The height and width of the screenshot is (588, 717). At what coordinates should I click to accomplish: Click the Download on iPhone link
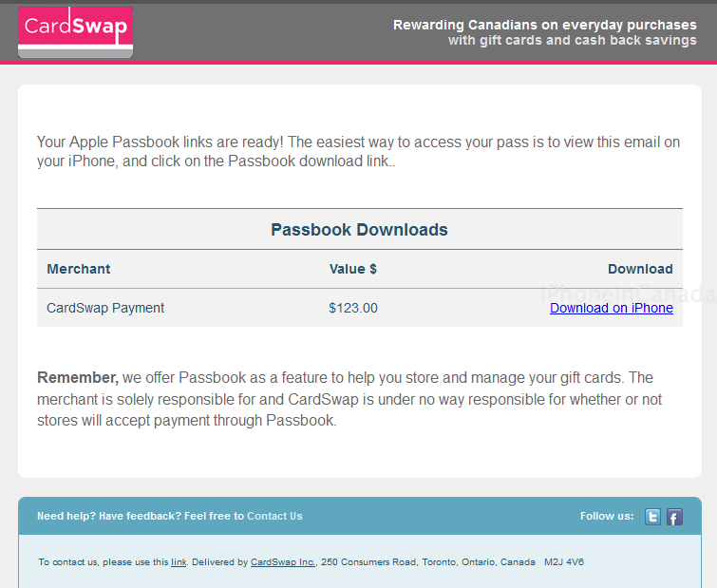612,308
